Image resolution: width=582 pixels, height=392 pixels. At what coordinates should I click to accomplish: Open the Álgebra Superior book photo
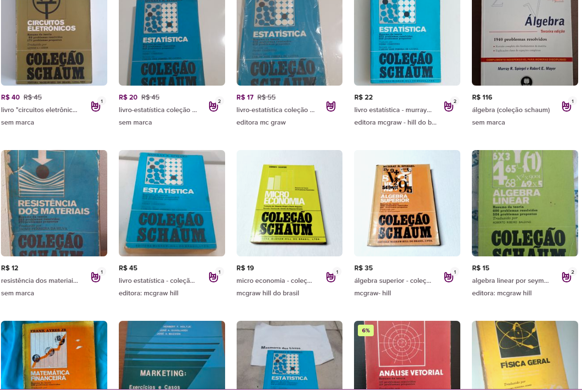pyautogui.click(x=407, y=203)
